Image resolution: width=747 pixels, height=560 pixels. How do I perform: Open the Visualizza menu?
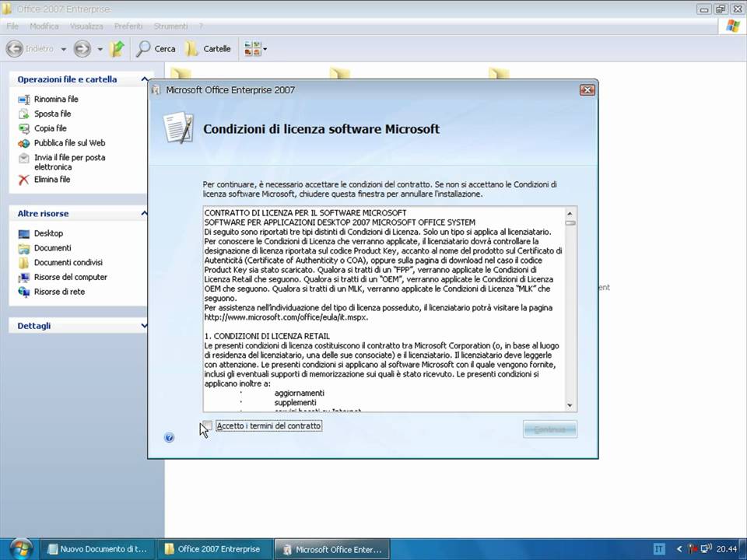tap(86, 26)
